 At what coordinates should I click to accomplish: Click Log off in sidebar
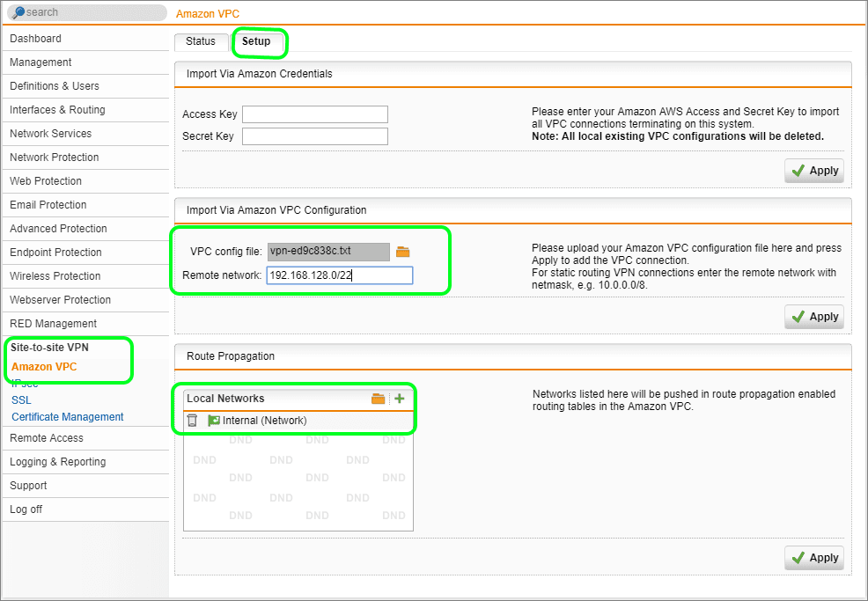coord(85,509)
